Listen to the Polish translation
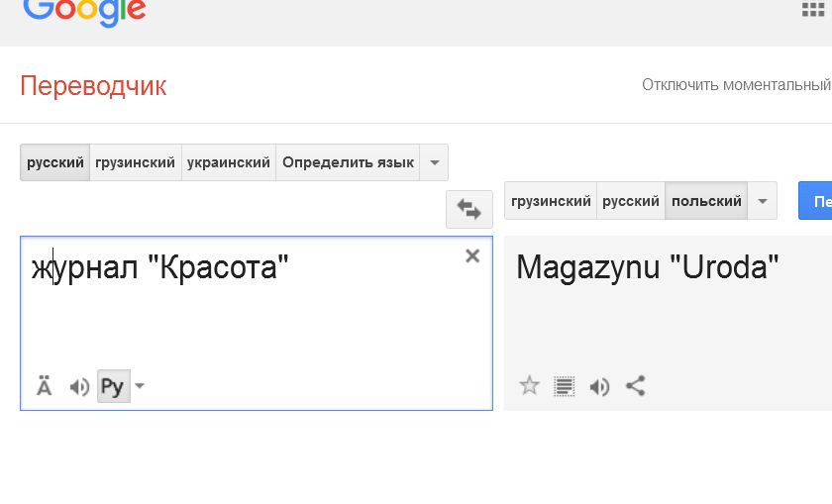The width and height of the screenshot is (832, 504). [x=599, y=386]
